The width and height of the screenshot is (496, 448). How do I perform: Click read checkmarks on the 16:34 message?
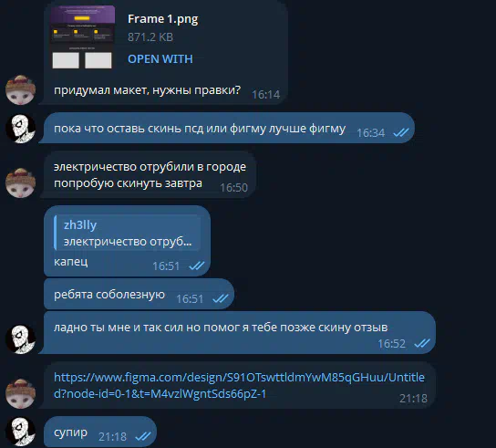pyautogui.click(x=401, y=132)
